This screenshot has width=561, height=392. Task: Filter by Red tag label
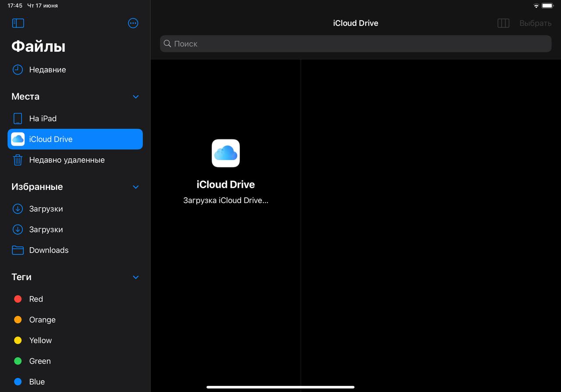(36, 299)
